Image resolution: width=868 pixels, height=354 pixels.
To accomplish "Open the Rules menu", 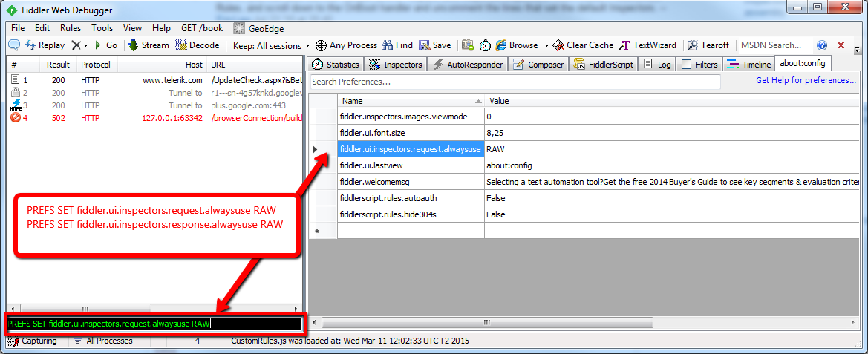I will (71, 28).
